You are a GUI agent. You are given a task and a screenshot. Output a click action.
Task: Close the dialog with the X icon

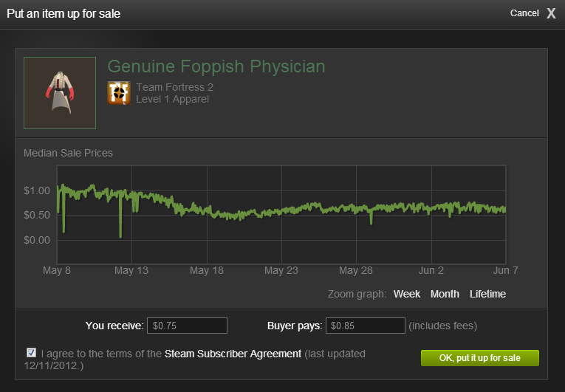(551, 13)
